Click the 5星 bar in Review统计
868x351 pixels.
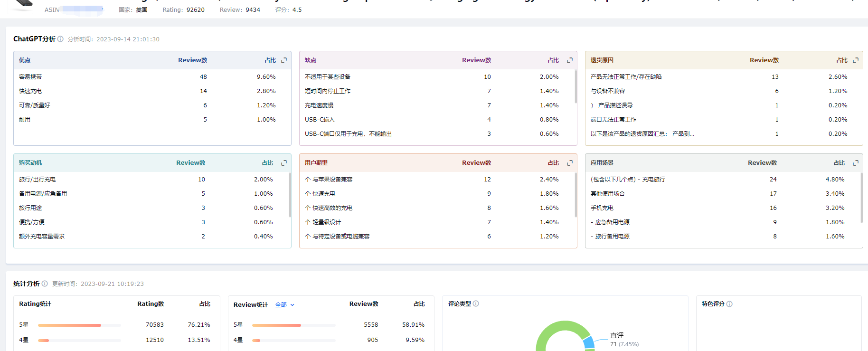click(294, 325)
